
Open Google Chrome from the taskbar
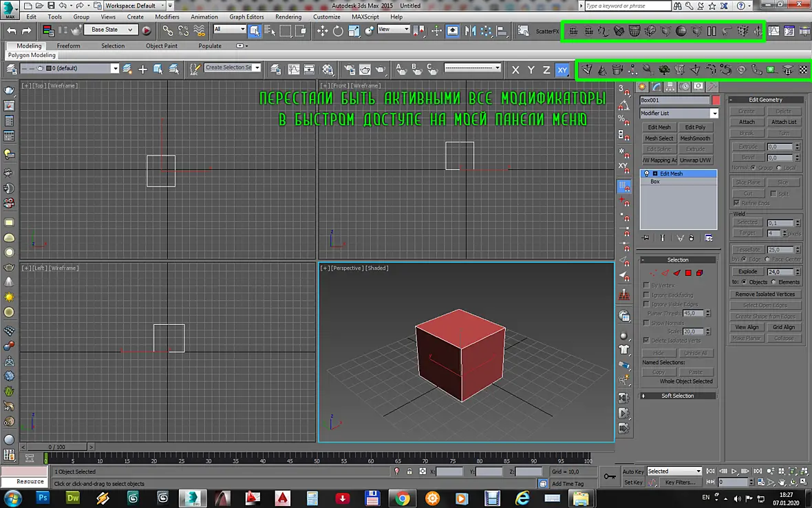coord(402,498)
